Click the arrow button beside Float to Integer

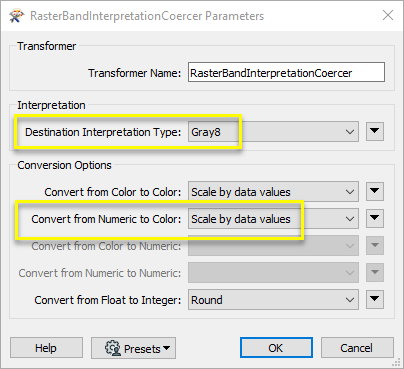click(375, 299)
